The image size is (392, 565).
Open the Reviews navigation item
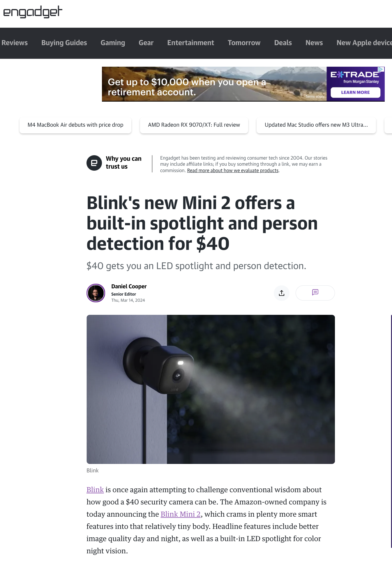click(14, 43)
